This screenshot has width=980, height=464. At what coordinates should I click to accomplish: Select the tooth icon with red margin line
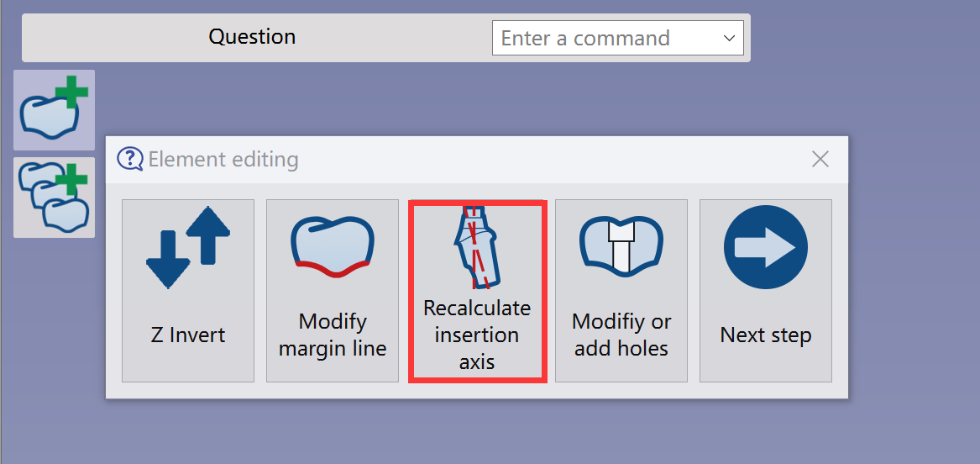click(333, 246)
